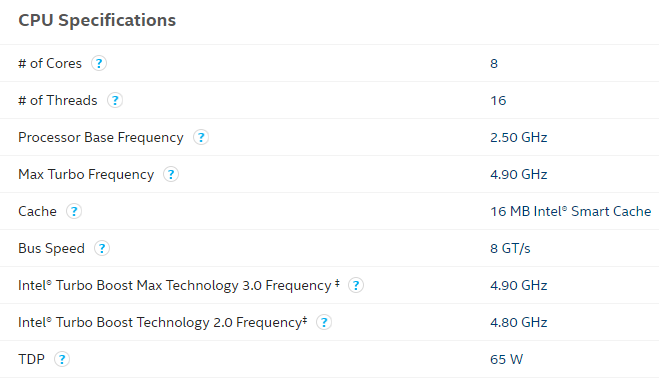Click the 16 threads count value
Image resolution: width=659 pixels, height=379 pixels.
point(498,100)
